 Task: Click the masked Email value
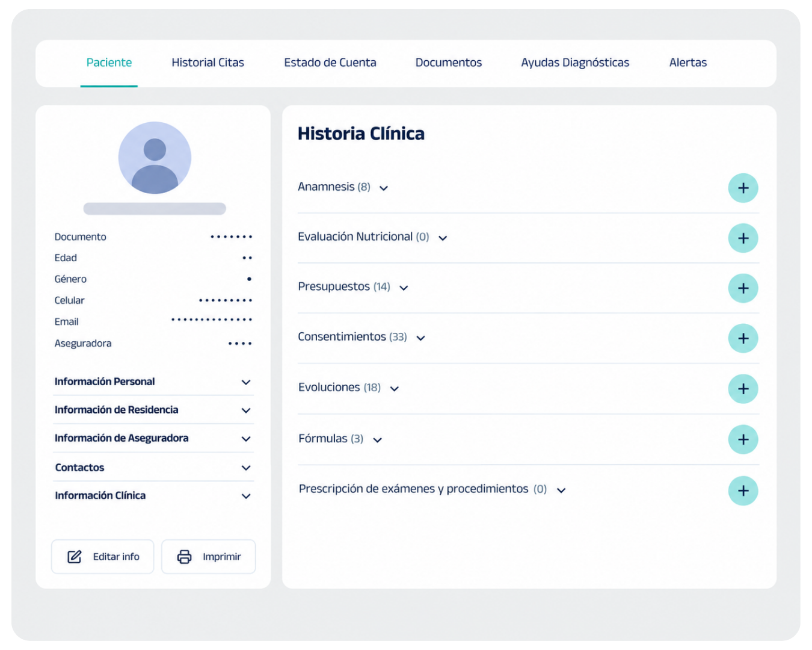tap(212, 320)
